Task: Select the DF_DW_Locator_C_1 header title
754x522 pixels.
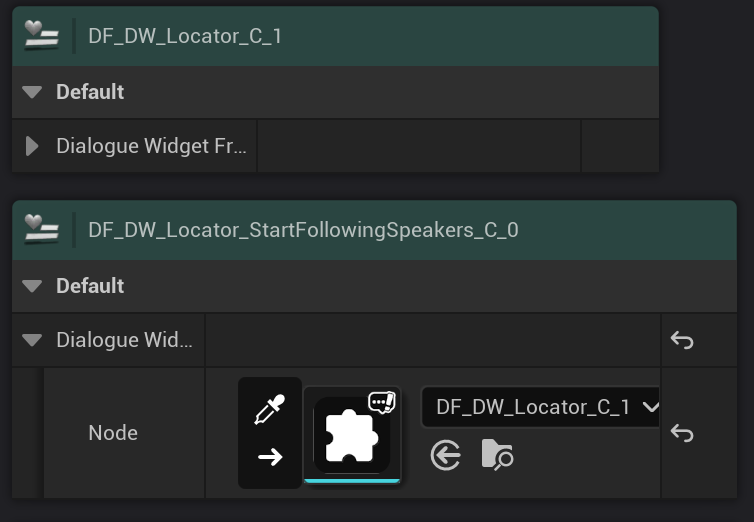Action: (x=185, y=36)
